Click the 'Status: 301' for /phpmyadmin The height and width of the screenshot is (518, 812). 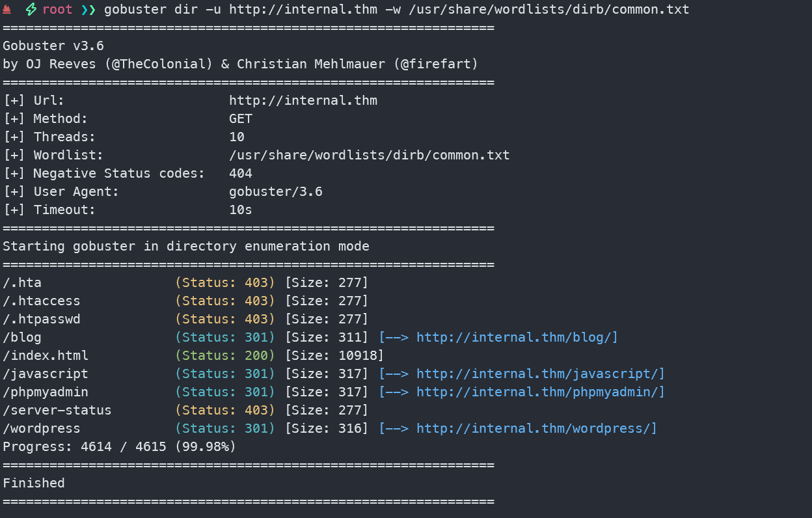coord(225,392)
